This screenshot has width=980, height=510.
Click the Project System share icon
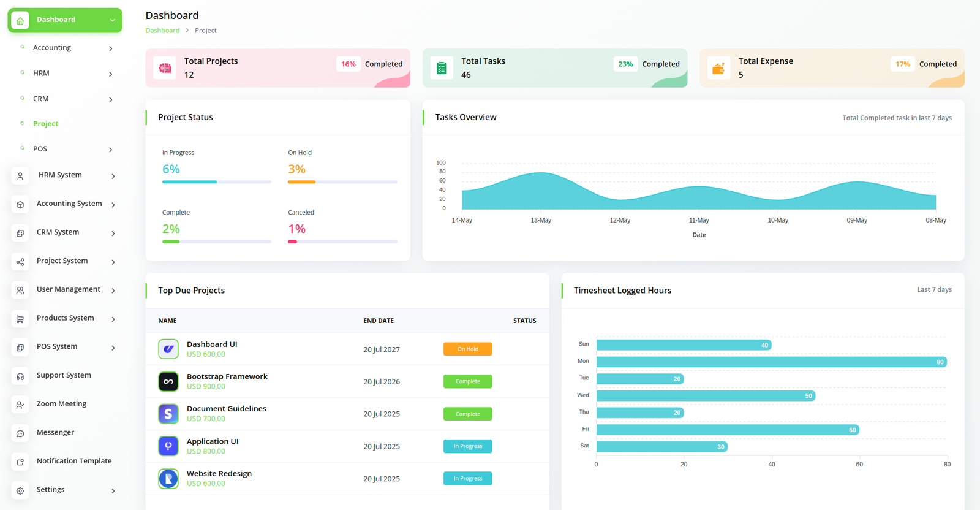(20, 262)
